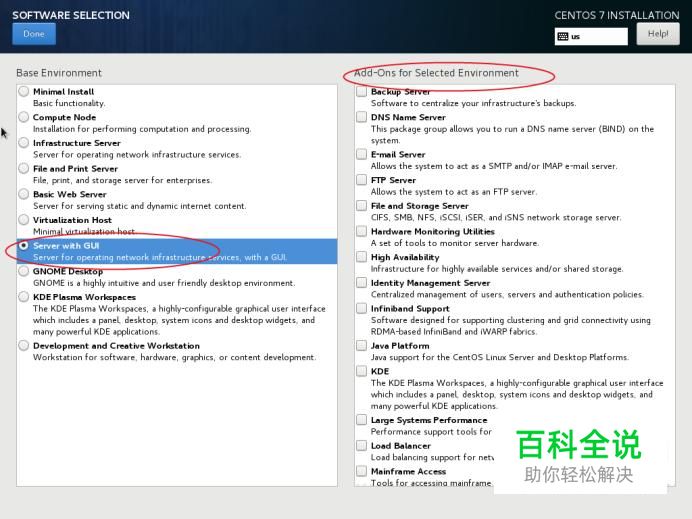
Task: Click 'CENTOS 7 INSTALLATION' title text
Action: [x=617, y=15]
